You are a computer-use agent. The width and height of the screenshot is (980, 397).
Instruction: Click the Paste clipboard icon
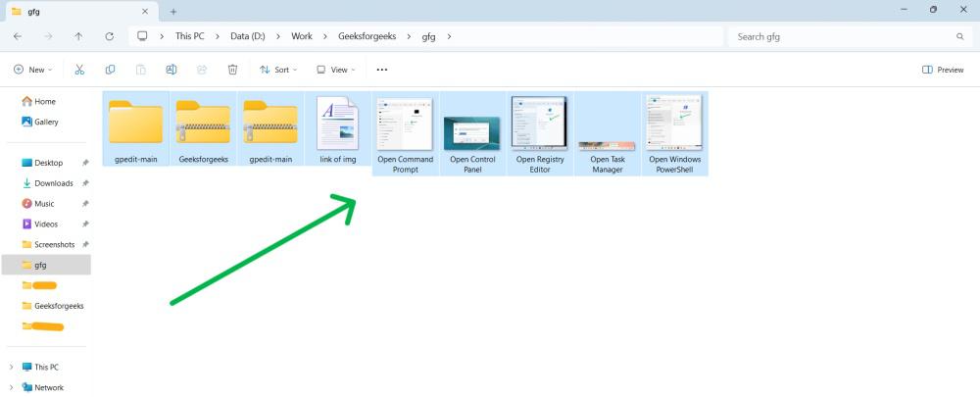(140, 70)
